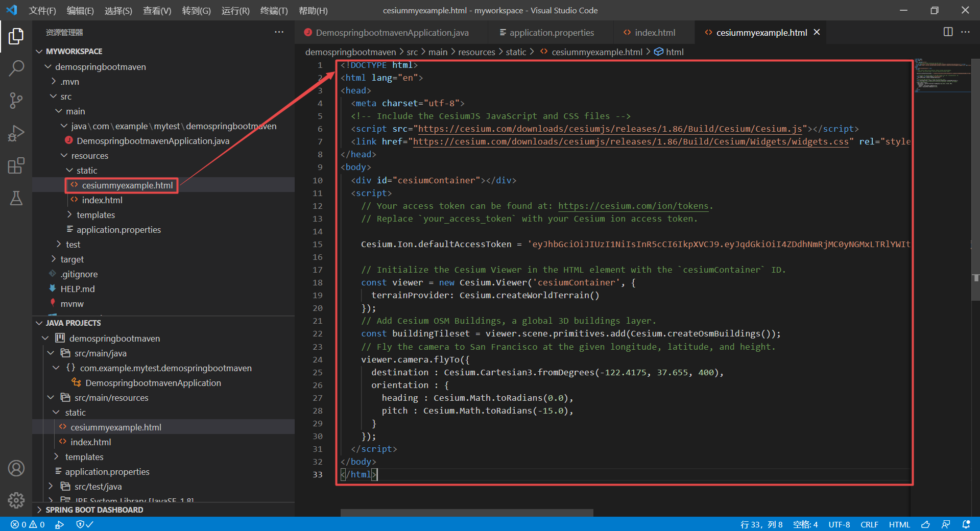Screen dimensions: 980x531
Task: Open the Explorer view in activity bar
Action: tap(16, 36)
